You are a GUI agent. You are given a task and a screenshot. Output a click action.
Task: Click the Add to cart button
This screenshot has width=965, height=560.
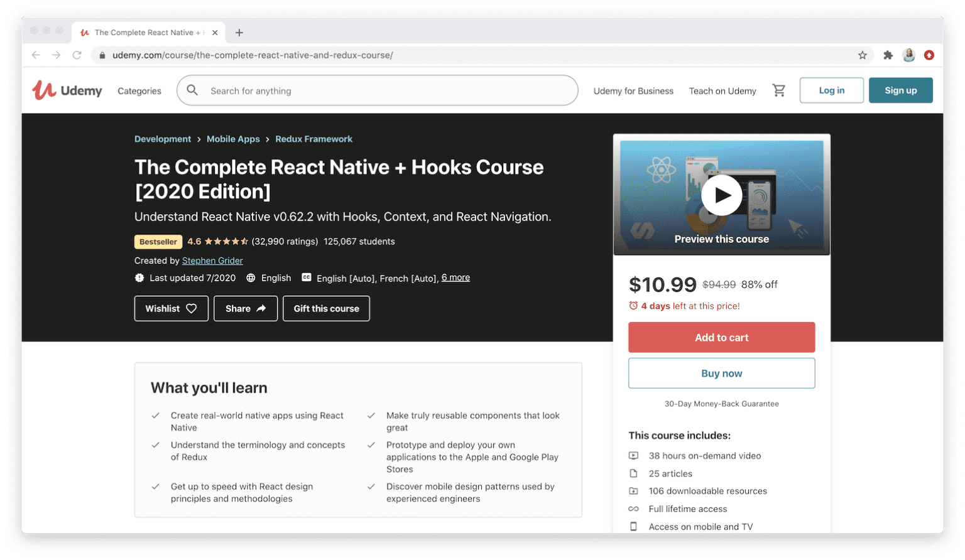721,337
